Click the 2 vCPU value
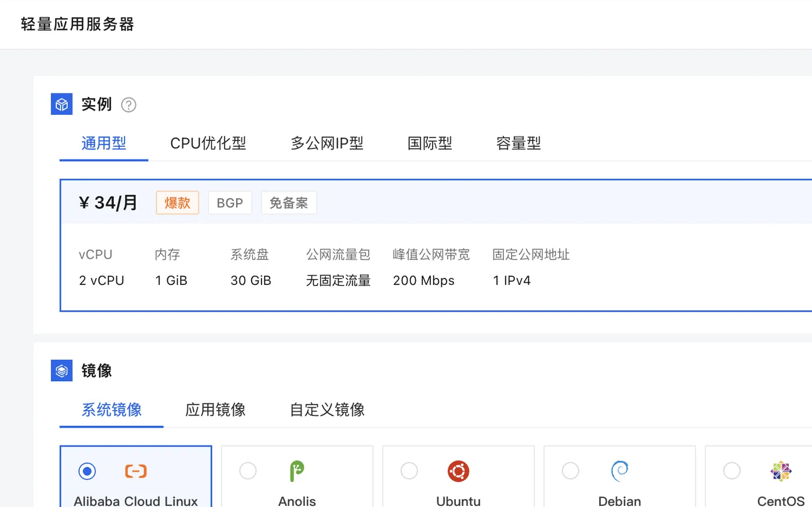The image size is (812, 507). click(x=101, y=281)
